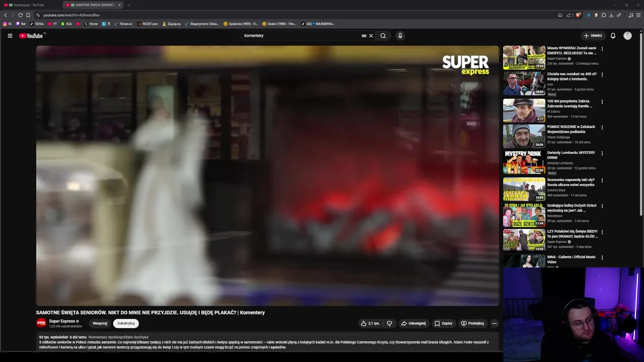Open 'Chciała nas oszukać na 450 zł' thumbnail
Screen dimensions: 644x362
pyautogui.click(x=524, y=83)
